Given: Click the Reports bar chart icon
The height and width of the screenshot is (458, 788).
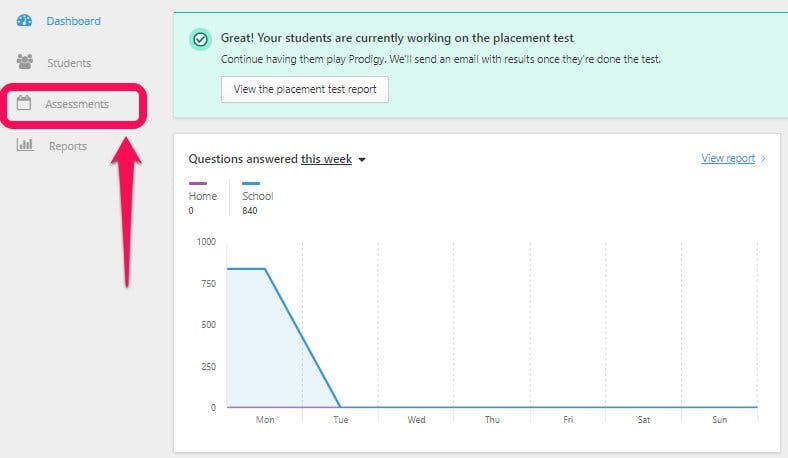Looking at the screenshot, I should click(x=25, y=145).
